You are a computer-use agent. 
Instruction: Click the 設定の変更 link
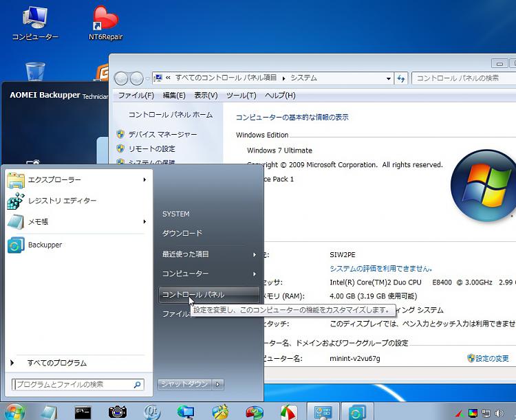tap(492, 358)
